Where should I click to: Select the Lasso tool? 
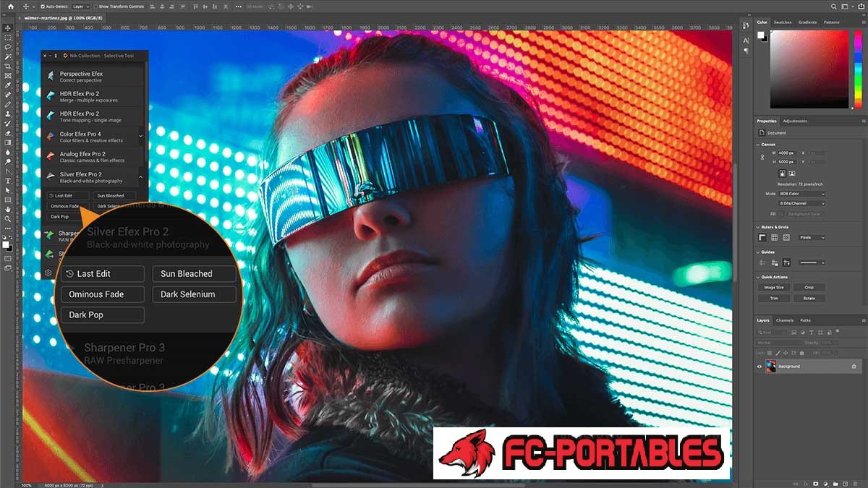point(9,46)
